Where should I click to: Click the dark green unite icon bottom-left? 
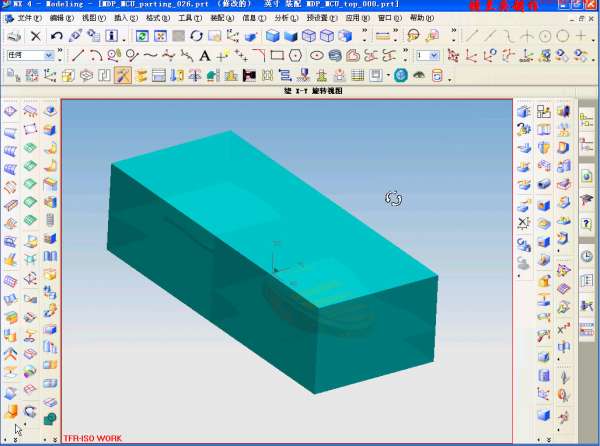50,419
